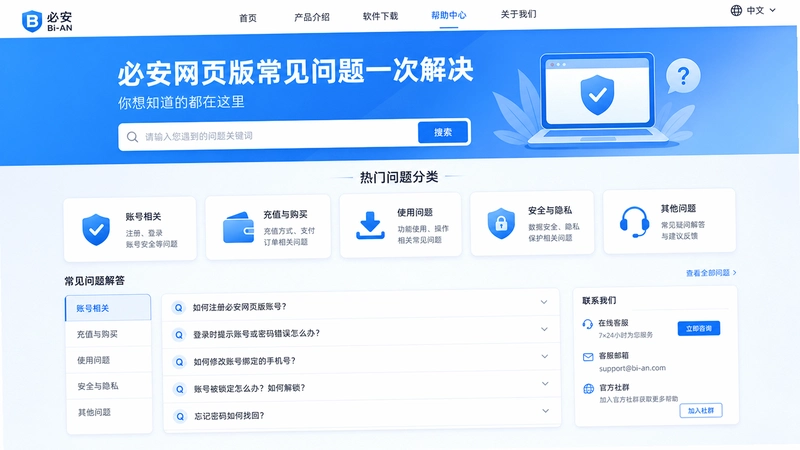The height and width of the screenshot is (450, 800).
Task: Click the 搜索 button
Action: pyautogui.click(x=443, y=132)
